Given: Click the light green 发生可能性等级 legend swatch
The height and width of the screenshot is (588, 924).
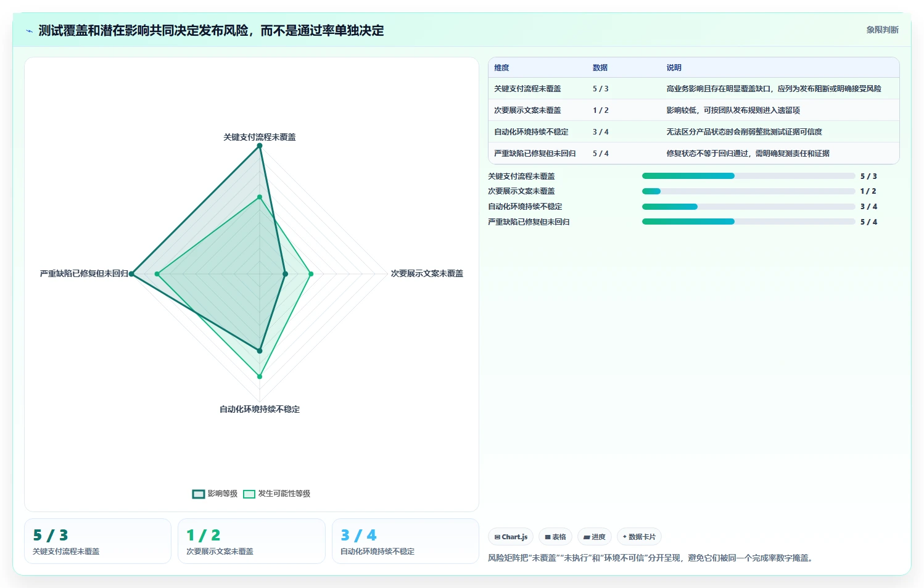Looking at the screenshot, I should coord(249,494).
